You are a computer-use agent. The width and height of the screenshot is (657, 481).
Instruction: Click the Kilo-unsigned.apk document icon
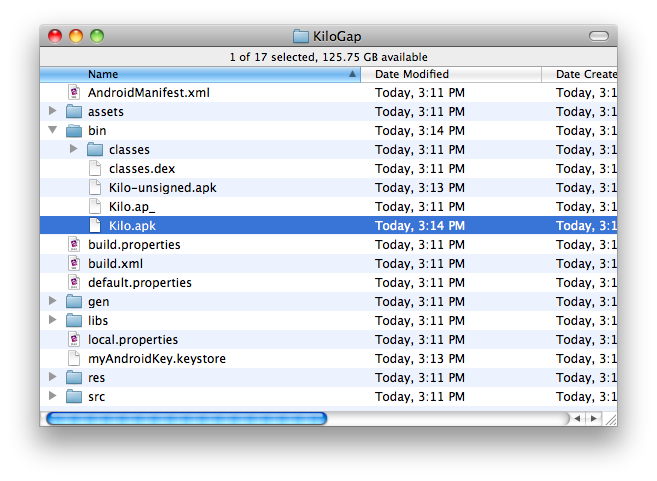(x=95, y=187)
